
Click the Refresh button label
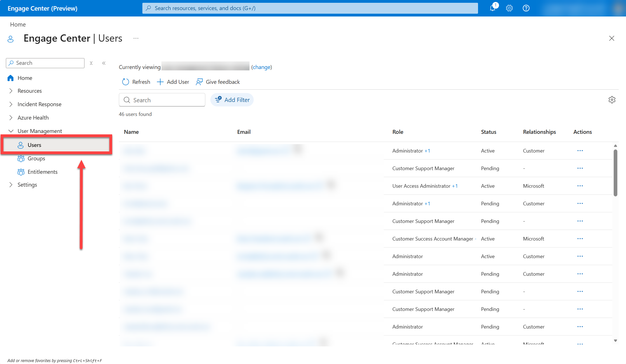pos(141,82)
